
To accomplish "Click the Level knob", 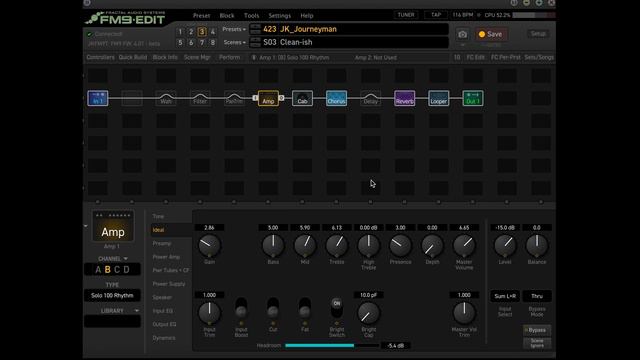I will [x=505, y=245].
